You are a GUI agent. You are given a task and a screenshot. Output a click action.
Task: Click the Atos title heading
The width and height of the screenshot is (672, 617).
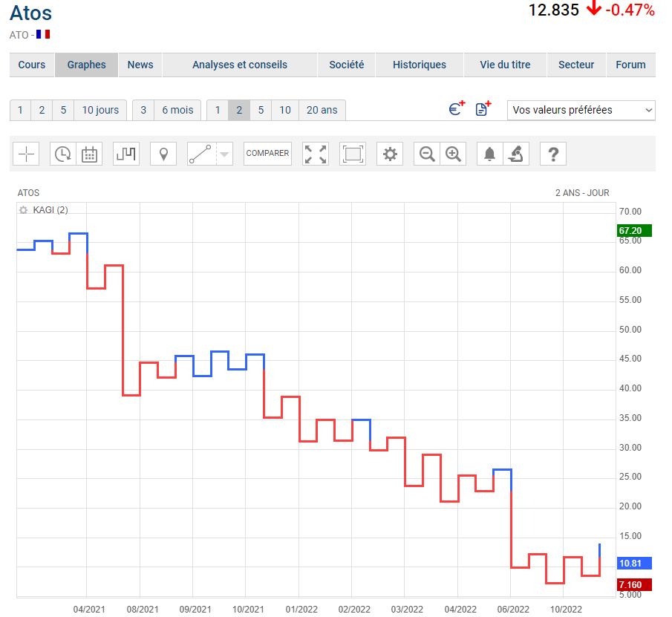[x=31, y=13]
